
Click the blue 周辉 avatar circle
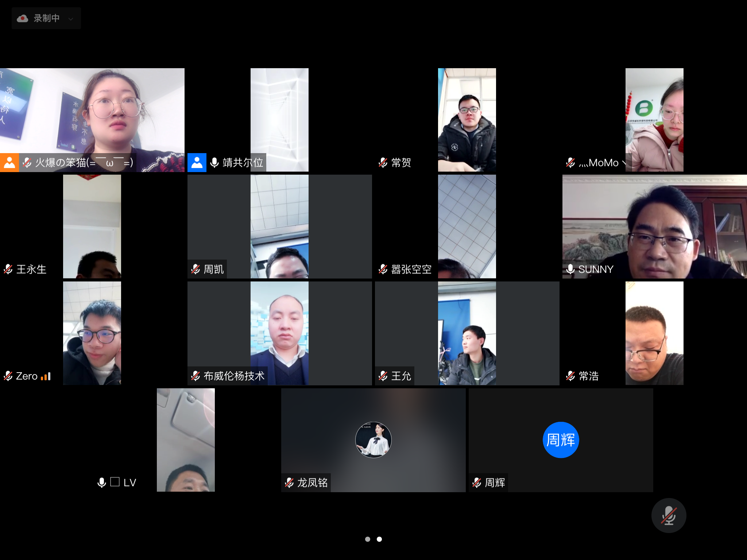point(561,440)
